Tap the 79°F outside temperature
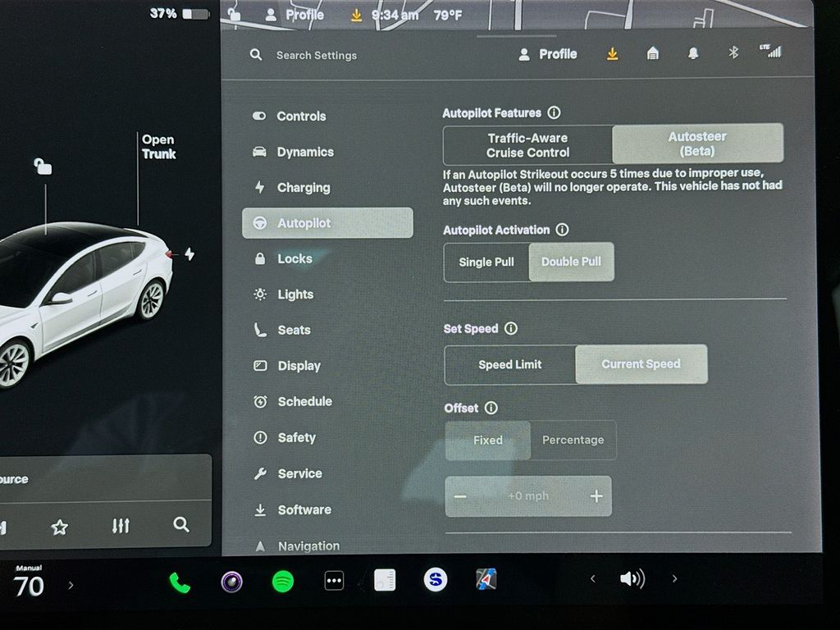The height and width of the screenshot is (630, 840). [448, 15]
